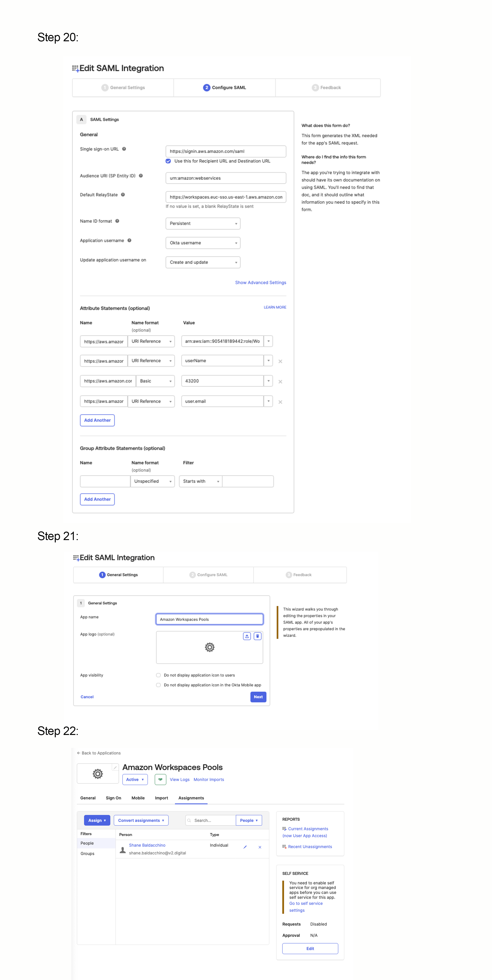The width and height of the screenshot is (492, 980).
Task: Click Go to self service settings link
Action: pos(306,907)
